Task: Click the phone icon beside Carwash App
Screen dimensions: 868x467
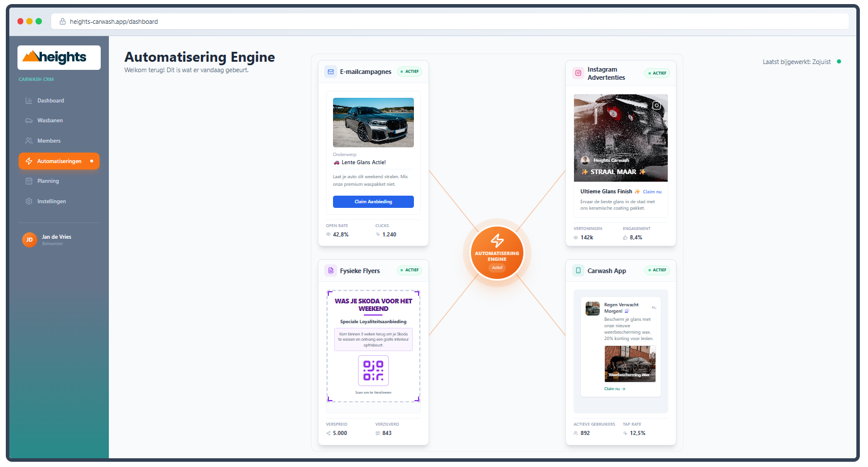Action: click(578, 271)
